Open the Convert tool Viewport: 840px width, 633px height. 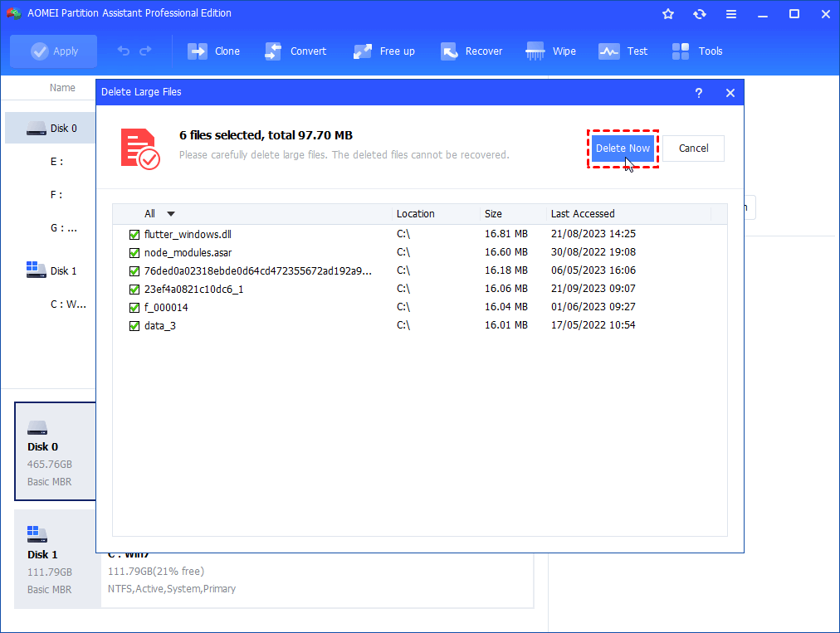pos(295,51)
